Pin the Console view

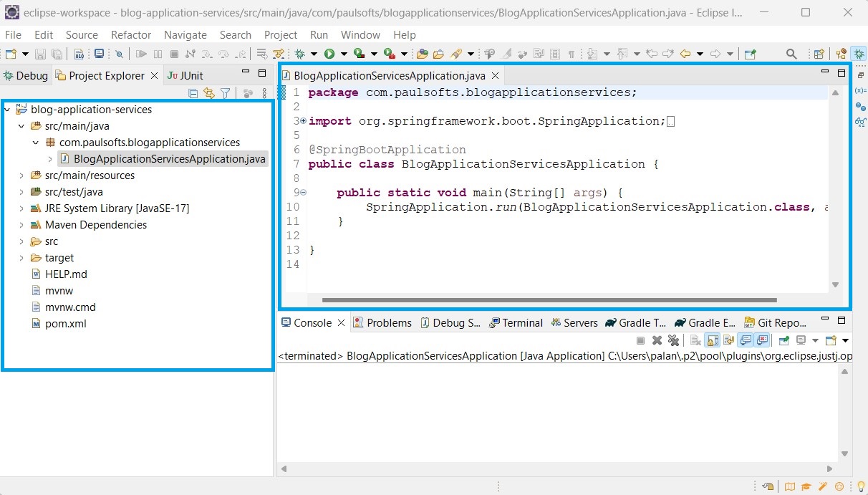[x=782, y=340]
